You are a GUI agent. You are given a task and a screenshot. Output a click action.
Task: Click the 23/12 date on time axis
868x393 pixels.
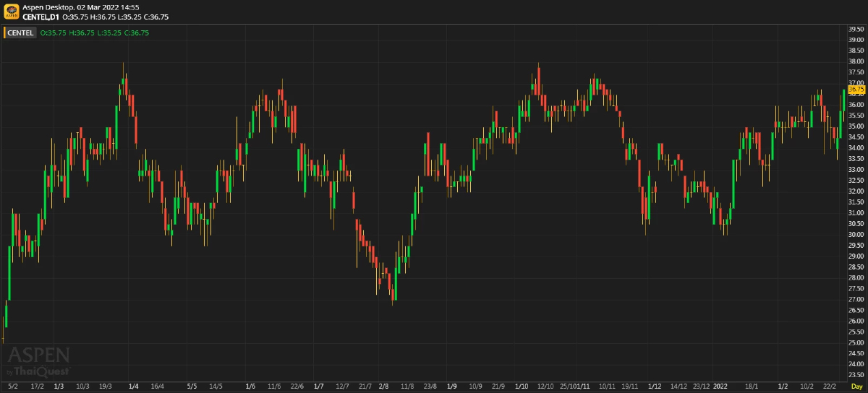tap(701, 386)
